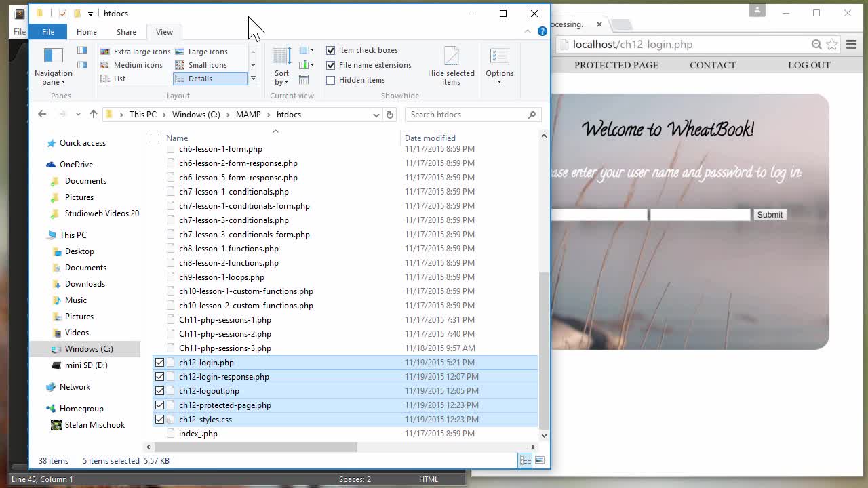Bookmark page with browser star icon
This screenshot has height=488, width=868.
click(x=832, y=45)
